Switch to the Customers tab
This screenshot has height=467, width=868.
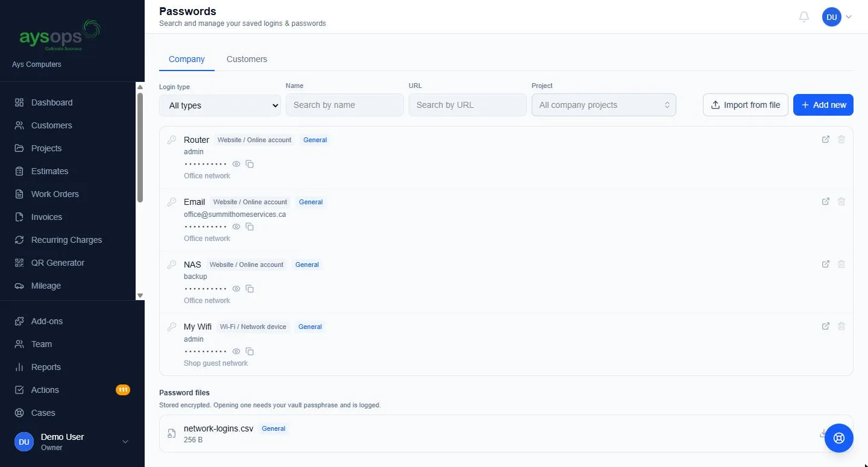point(247,59)
